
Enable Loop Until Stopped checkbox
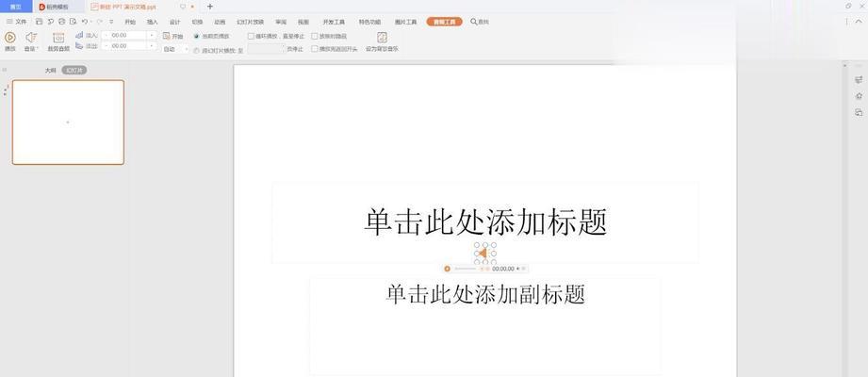251,36
